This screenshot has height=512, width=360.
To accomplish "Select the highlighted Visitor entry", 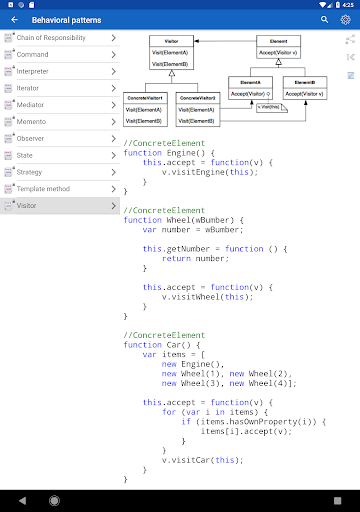I will click(x=60, y=206).
